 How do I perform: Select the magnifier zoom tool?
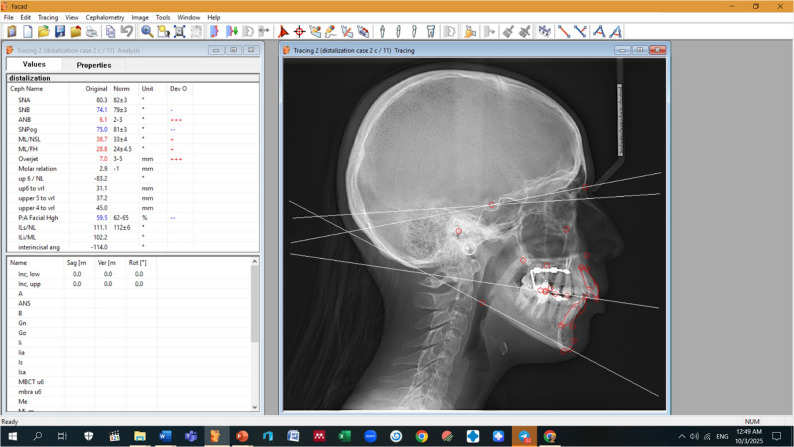point(147,31)
